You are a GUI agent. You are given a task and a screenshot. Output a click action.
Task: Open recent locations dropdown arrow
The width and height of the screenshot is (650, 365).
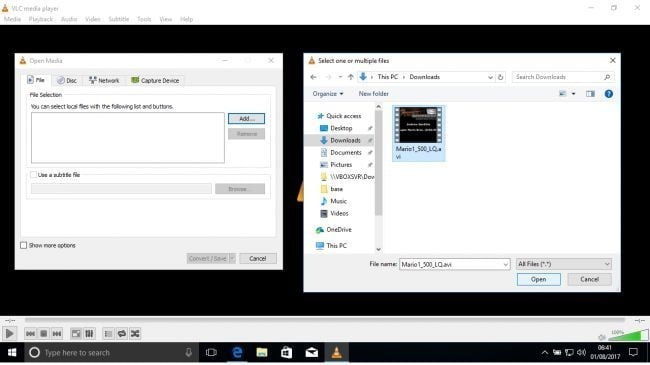point(340,77)
